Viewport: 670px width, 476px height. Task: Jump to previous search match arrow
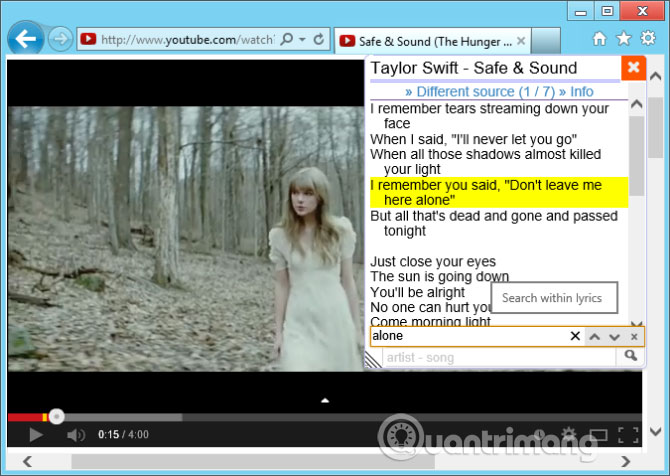click(x=594, y=337)
